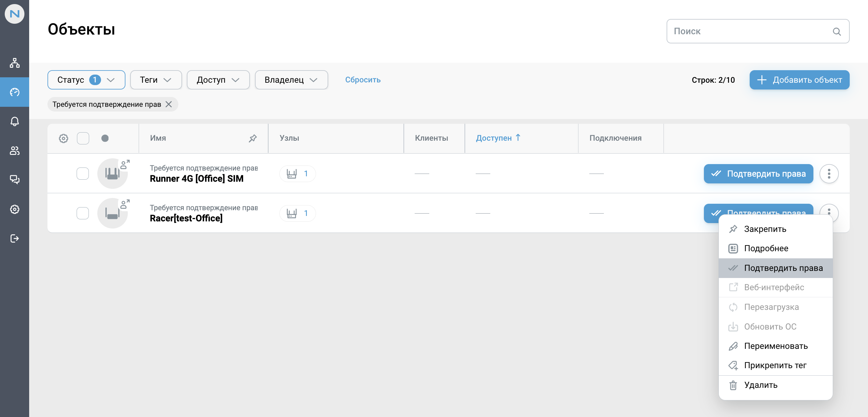Screen dimensions: 868x417
Task: Check the Runner 4G [Office] SIM checkbox
Action: (x=83, y=174)
